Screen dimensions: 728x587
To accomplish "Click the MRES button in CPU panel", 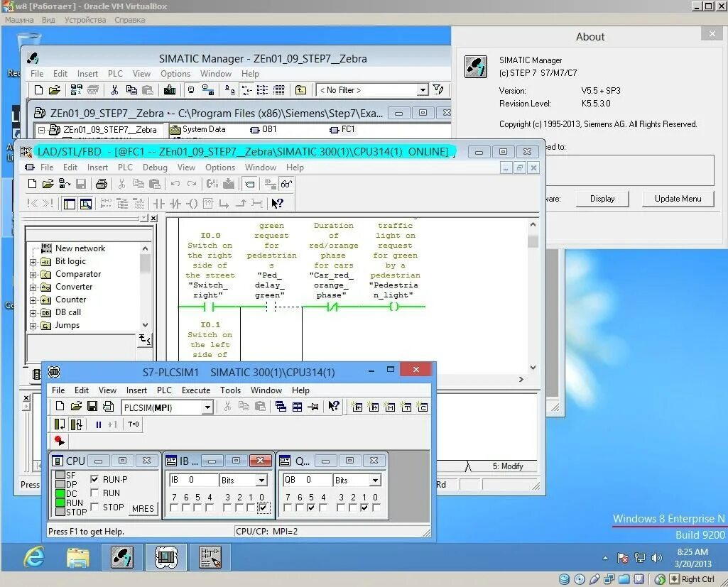I will pos(143,509).
